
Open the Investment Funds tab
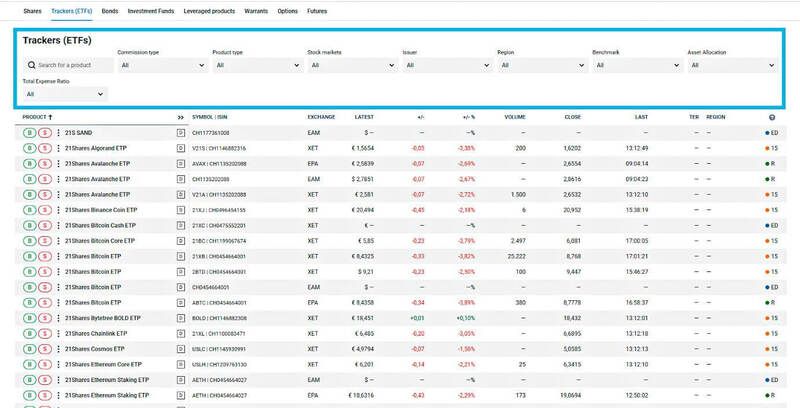(x=151, y=11)
